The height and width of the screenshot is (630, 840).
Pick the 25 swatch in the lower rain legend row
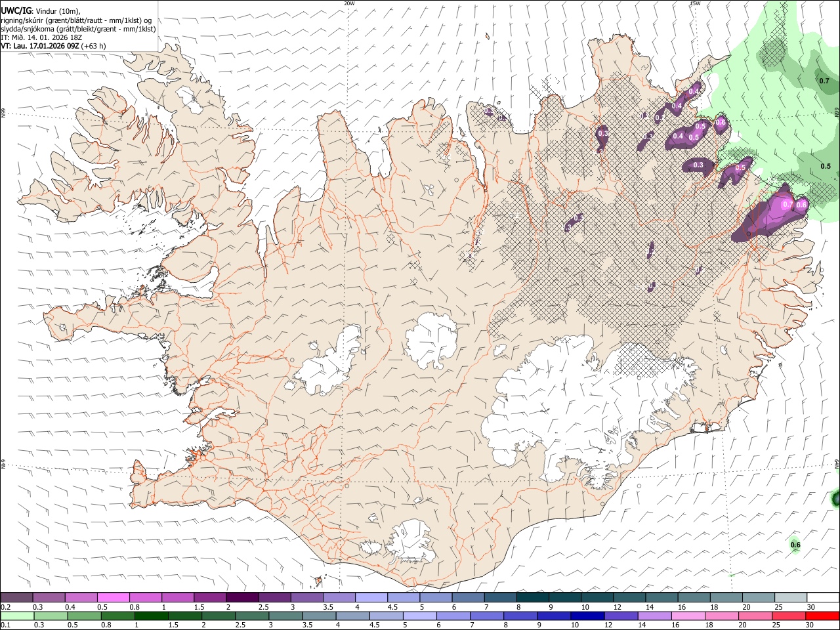pyautogui.click(x=788, y=616)
